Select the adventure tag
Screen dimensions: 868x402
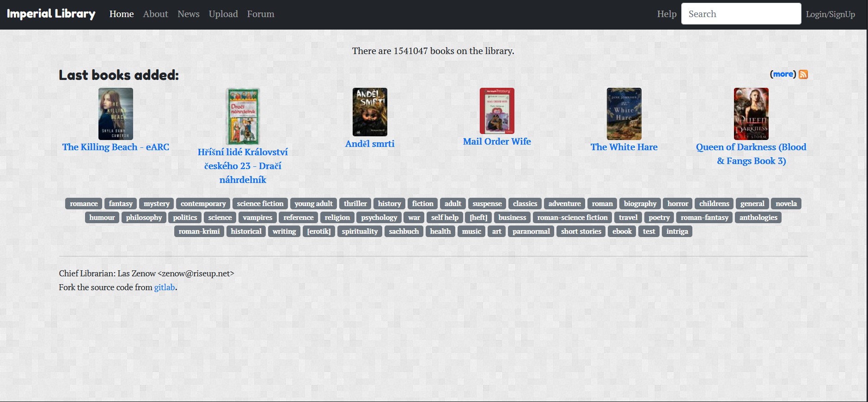[564, 204]
